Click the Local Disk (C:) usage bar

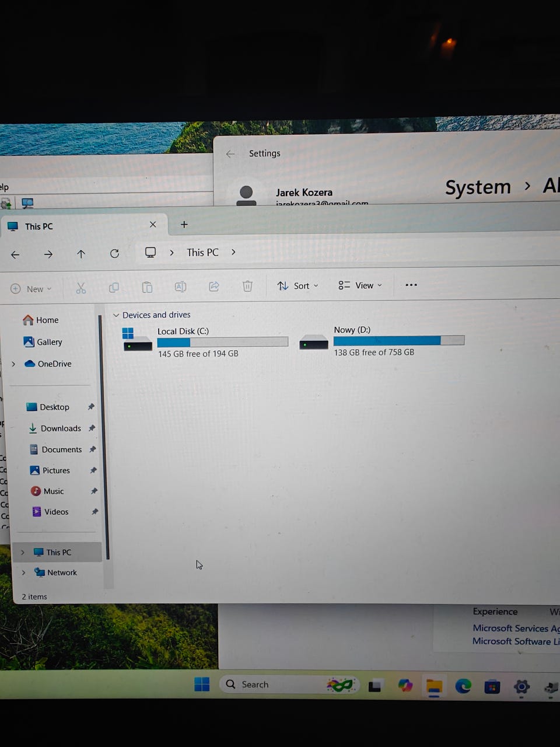pos(222,342)
